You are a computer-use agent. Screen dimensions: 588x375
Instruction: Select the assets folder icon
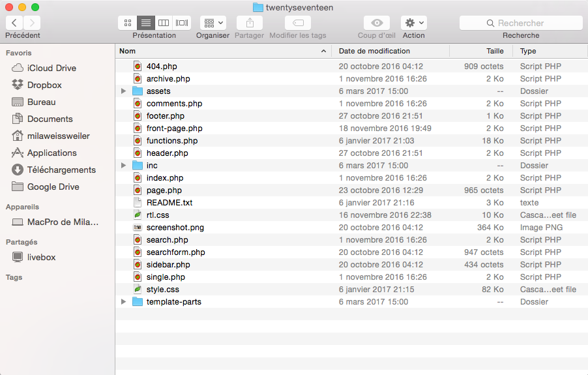tap(138, 91)
